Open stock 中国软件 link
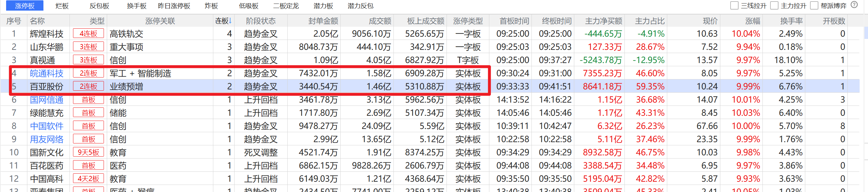Image resolution: width=868 pixels, height=192 pixels. (47, 126)
